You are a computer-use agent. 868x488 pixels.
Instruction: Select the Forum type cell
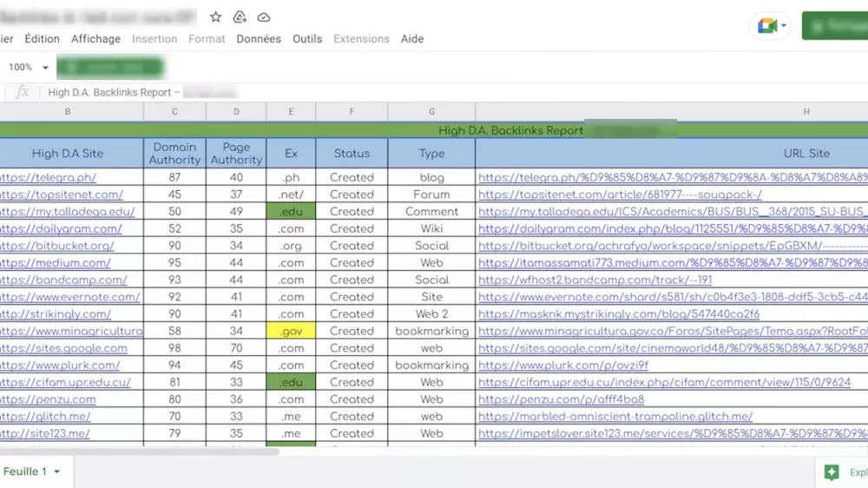pos(431,195)
